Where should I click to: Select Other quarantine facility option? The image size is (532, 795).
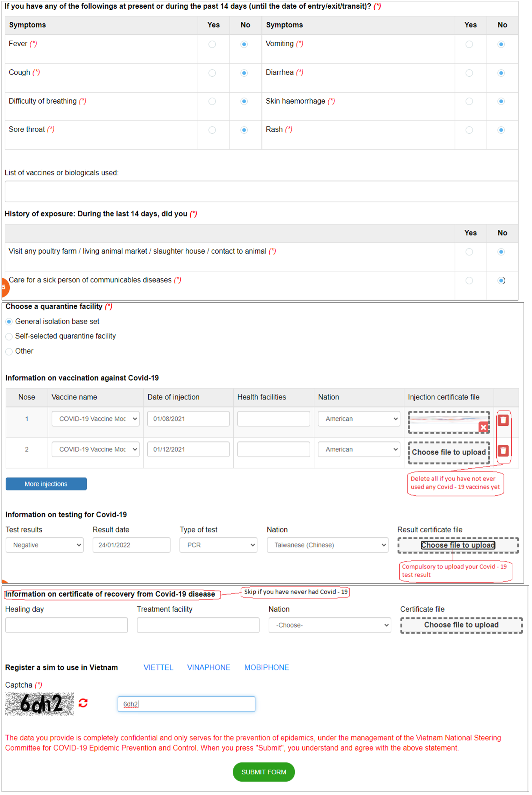pyautogui.click(x=9, y=352)
